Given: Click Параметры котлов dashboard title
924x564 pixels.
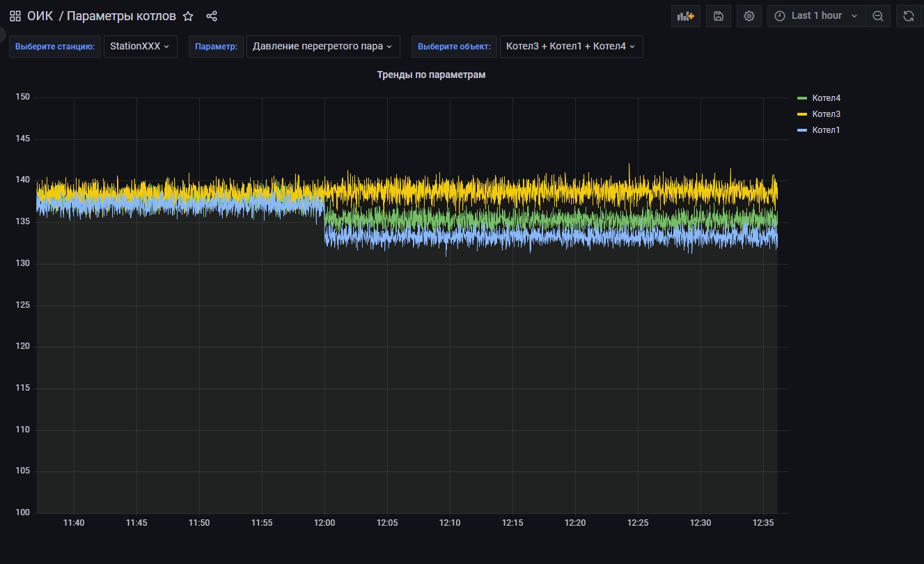Looking at the screenshot, I should click(121, 16).
